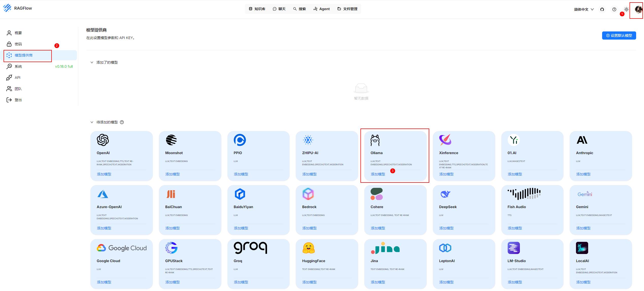Image resolution: width=644 pixels, height=291 pixels.
Task: Click the GPUStack logo icon
Action: [x=171, y=248]
